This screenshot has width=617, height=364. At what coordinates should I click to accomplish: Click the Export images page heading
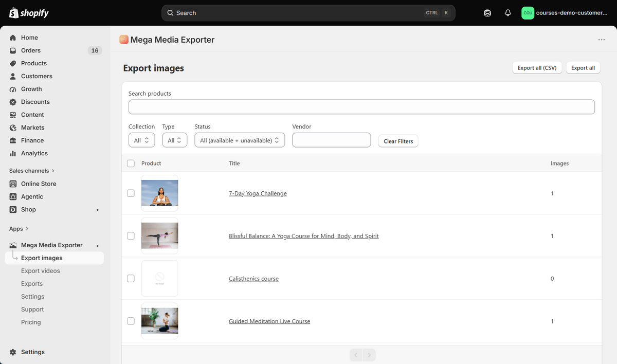tap(154, 68)
